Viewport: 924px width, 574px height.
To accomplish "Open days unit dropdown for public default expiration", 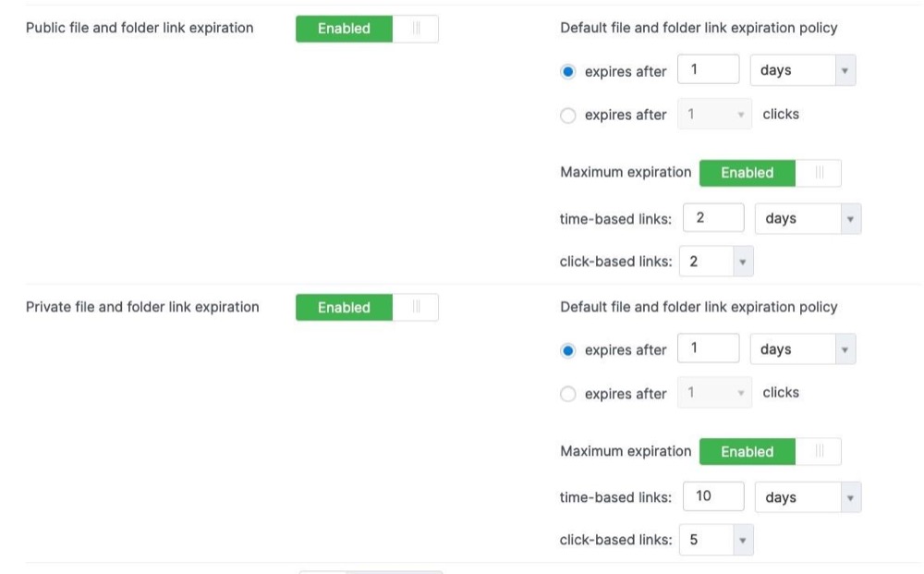I will (803, 70).
